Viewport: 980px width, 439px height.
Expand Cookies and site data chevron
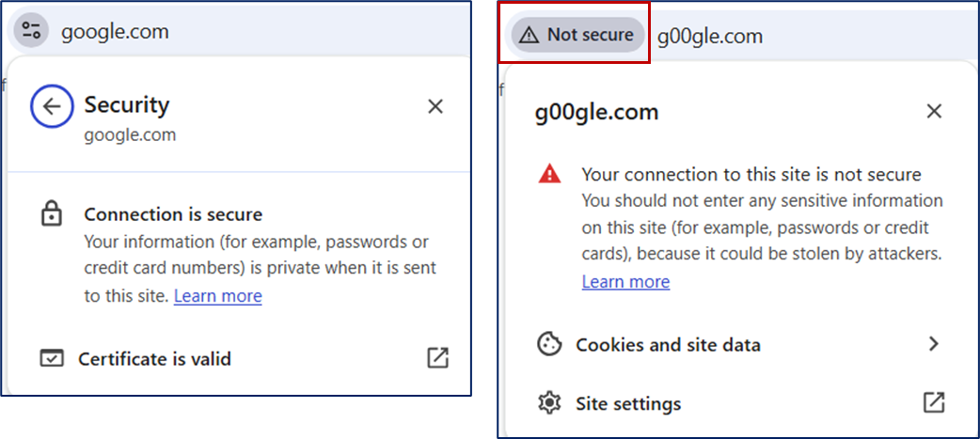[x=934, y=344]
